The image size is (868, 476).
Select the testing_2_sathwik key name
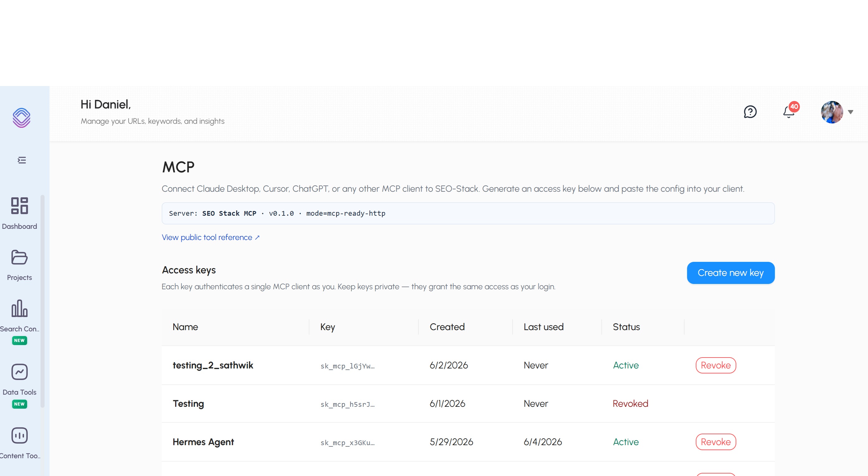pos(213,365)
